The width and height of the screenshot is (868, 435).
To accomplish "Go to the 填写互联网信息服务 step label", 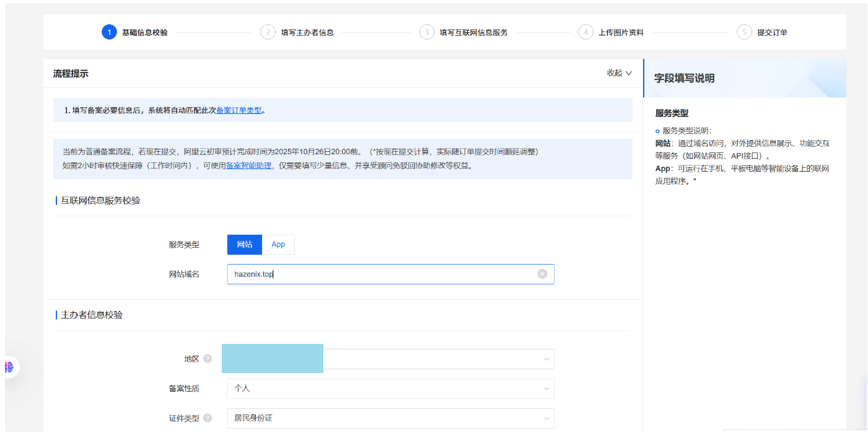I will coord(473,32).
